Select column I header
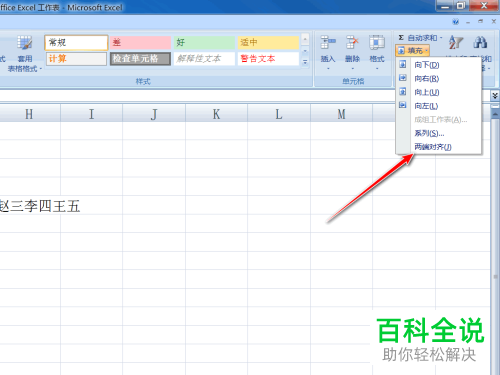The height and width of the screenshot is (375, 500). [x=91, y=114]
